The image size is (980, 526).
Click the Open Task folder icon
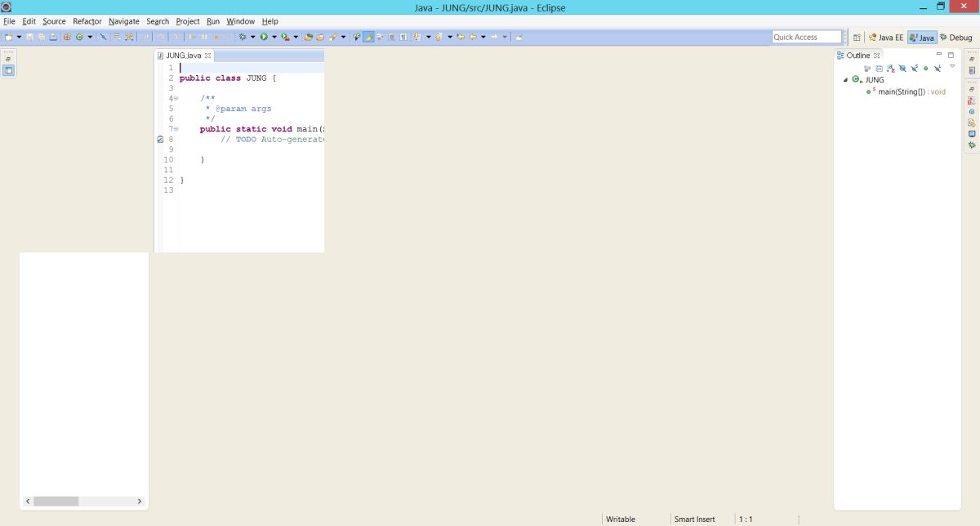[320, 37]
